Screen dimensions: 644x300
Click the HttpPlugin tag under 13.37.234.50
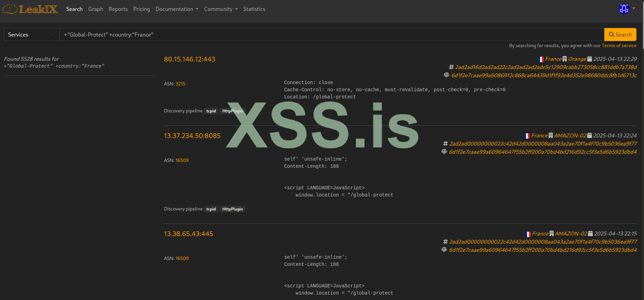click(233, 209)
